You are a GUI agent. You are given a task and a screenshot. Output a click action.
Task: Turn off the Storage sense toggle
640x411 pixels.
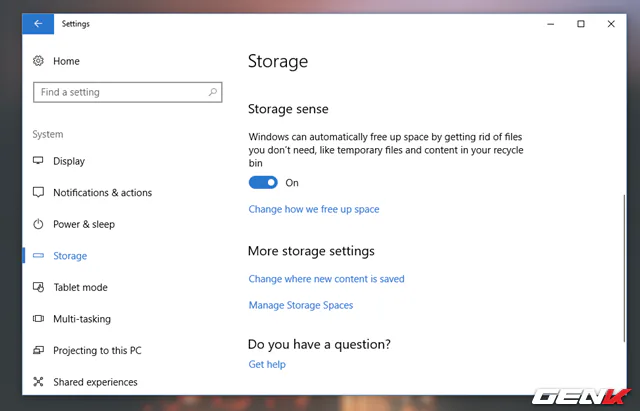[x=263, y=182]
